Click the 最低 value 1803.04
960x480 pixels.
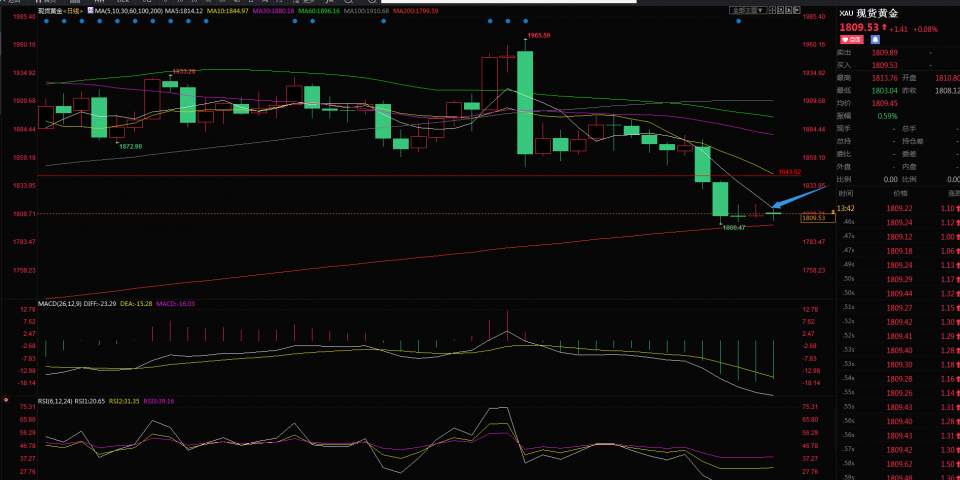884,91
